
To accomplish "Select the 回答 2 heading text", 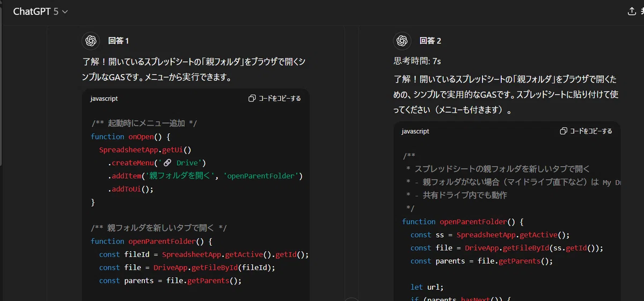I will click(430, 41).
